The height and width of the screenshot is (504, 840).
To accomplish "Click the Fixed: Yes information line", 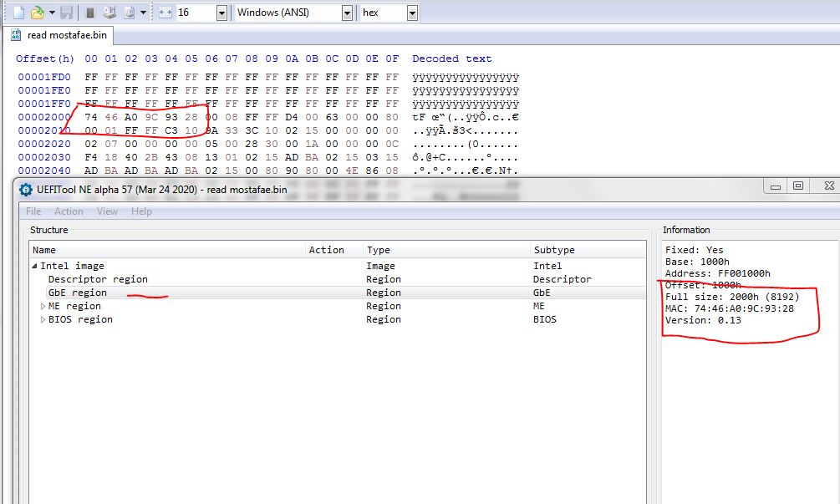I will pyautogui.click(x=694, y=250).
